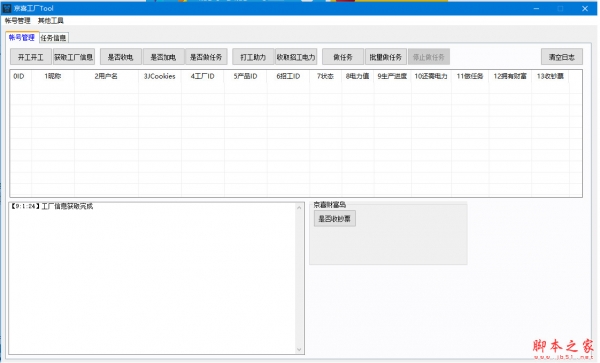Click the log scrollbar up arrow
The width and height of the screenshot is (600, 363).
click(299, 208)
